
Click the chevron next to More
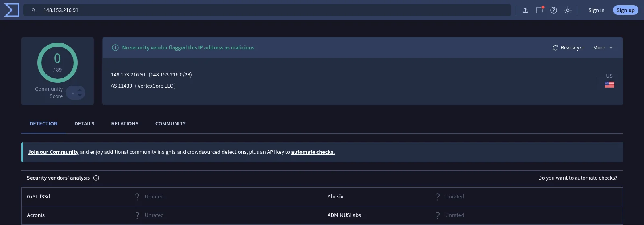611,47
